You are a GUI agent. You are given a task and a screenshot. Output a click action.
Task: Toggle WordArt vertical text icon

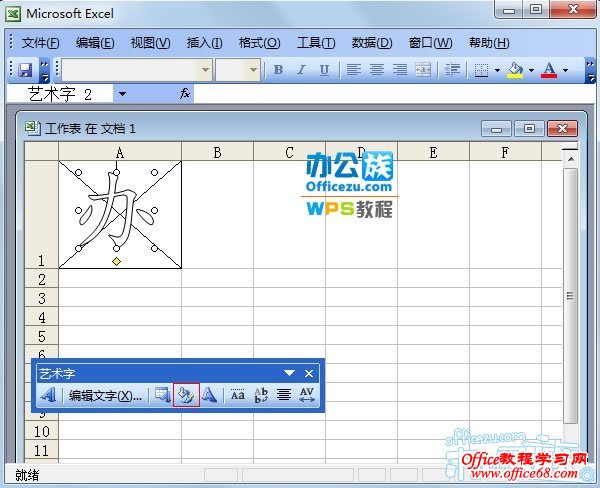point(261,395)
